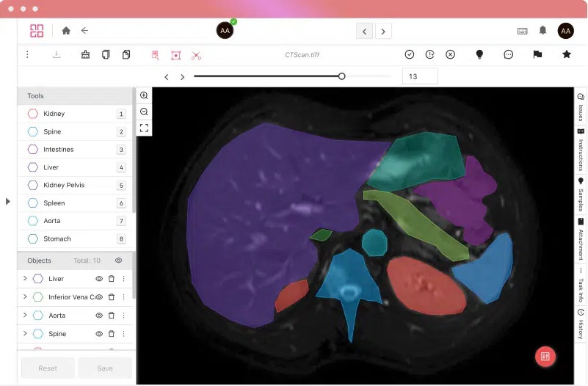Open the notifications bell

pos(542,31)
